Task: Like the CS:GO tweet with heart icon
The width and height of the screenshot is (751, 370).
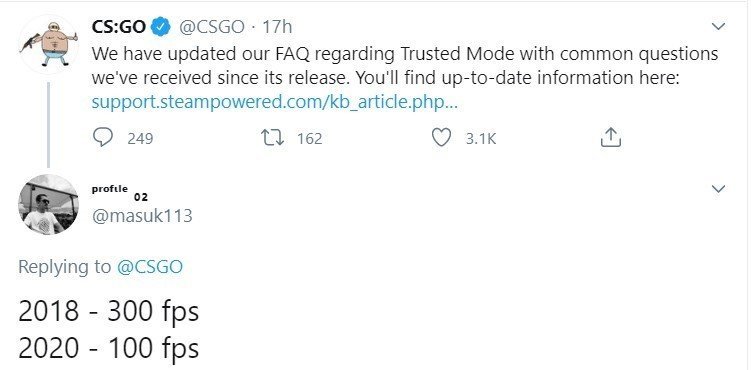Action: coord(441,138)
